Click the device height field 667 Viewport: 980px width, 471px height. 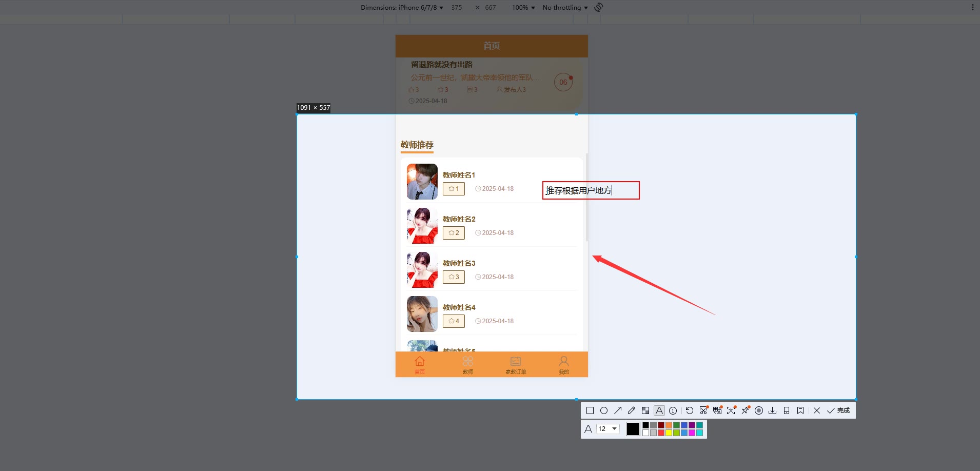click(491, 8)
